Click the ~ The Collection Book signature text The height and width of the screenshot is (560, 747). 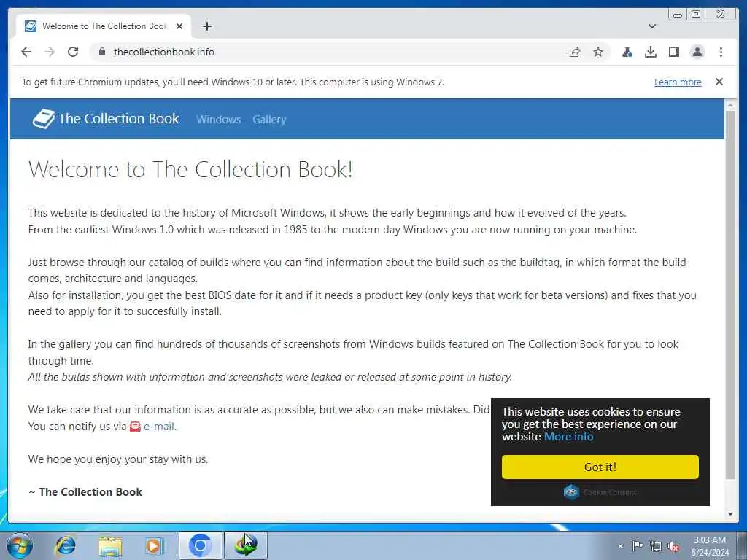coord(85,492)
